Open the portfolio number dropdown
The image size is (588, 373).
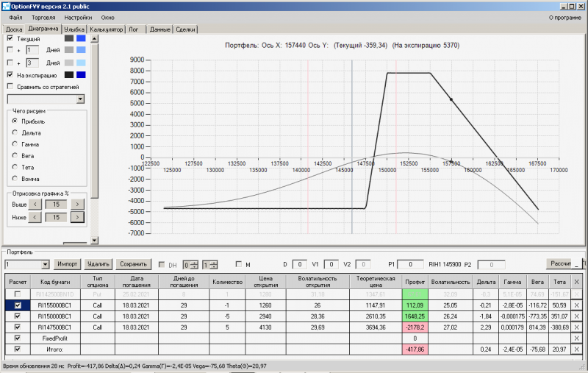[x=45, y=265]
